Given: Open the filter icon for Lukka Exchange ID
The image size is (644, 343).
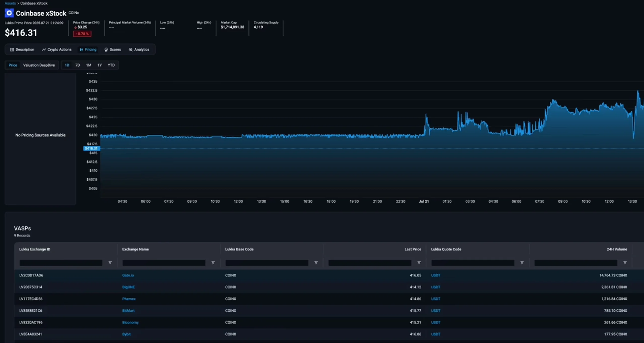Looking at the screenshot, I should click(110, 263).
